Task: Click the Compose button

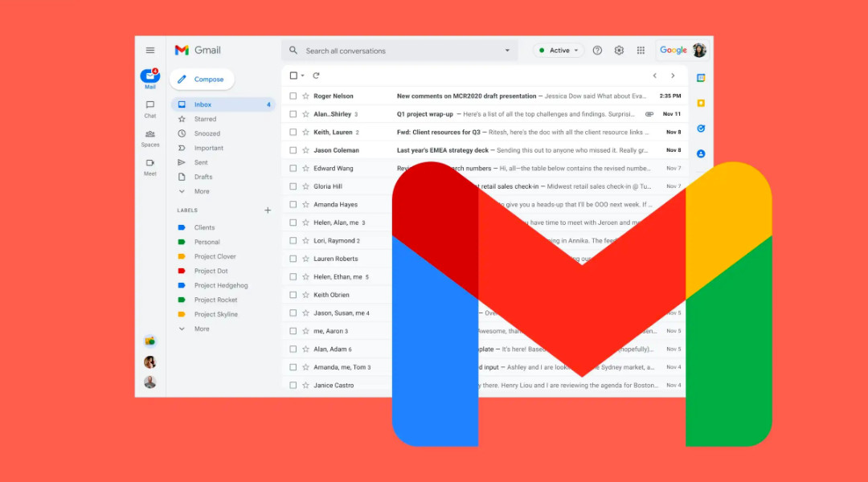Action: [201, 79]
